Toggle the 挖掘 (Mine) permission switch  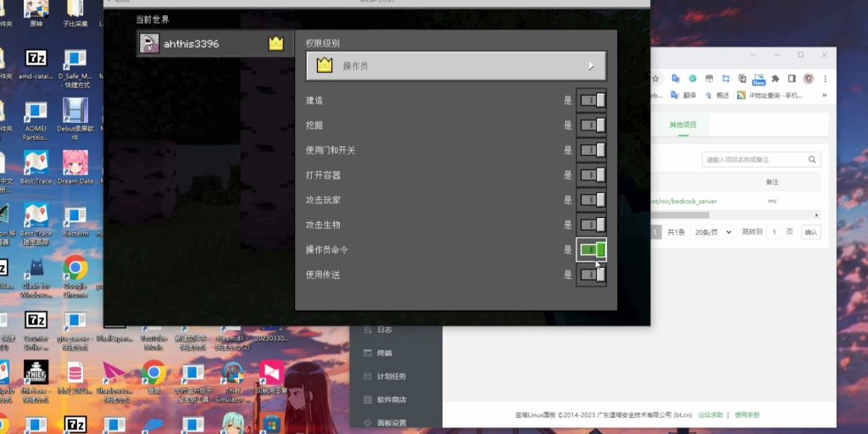pyautogui.click(x=591, y=125)
